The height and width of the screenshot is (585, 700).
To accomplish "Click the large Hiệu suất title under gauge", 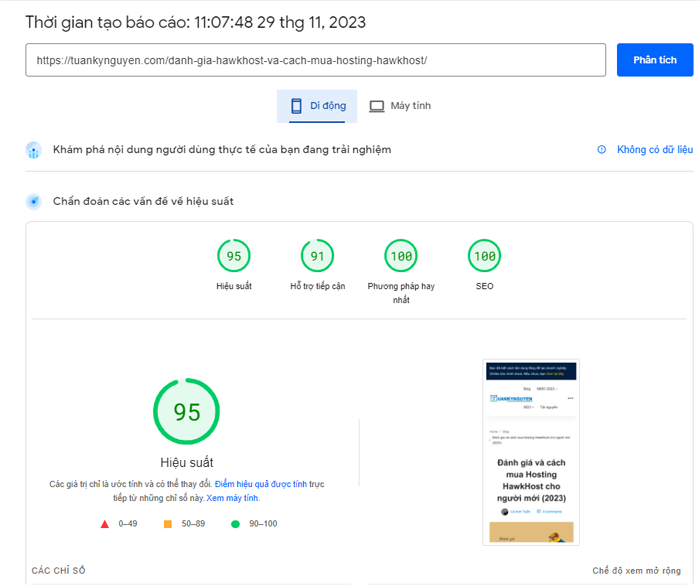I will pyautogui.click(x=187, y=463).
